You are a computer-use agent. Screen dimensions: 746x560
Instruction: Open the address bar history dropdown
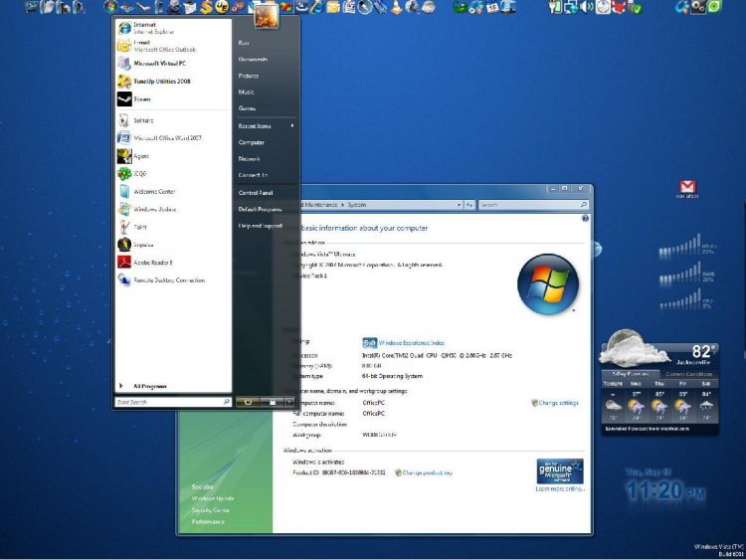(459, 205)
